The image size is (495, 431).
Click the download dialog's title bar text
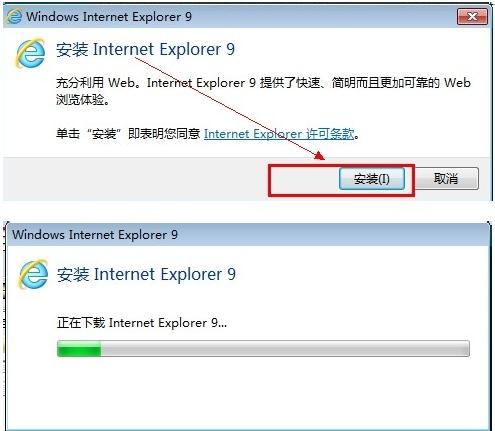point(95,235)
